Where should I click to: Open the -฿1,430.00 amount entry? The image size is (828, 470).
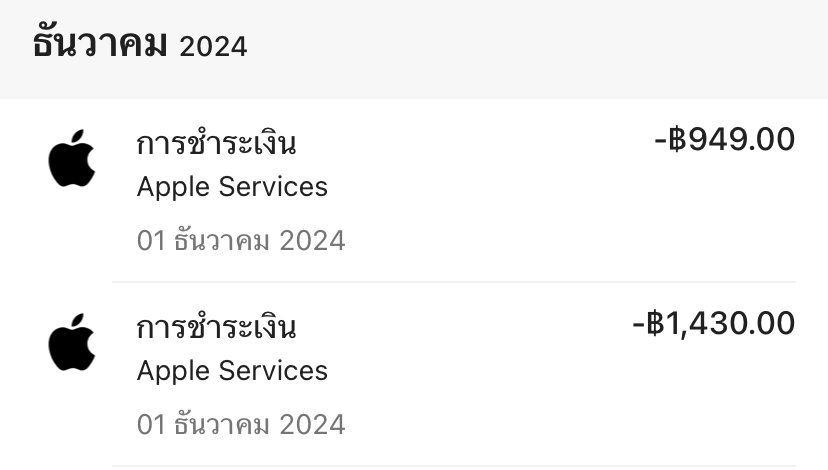pyautogui.click(x=713, y=324)
